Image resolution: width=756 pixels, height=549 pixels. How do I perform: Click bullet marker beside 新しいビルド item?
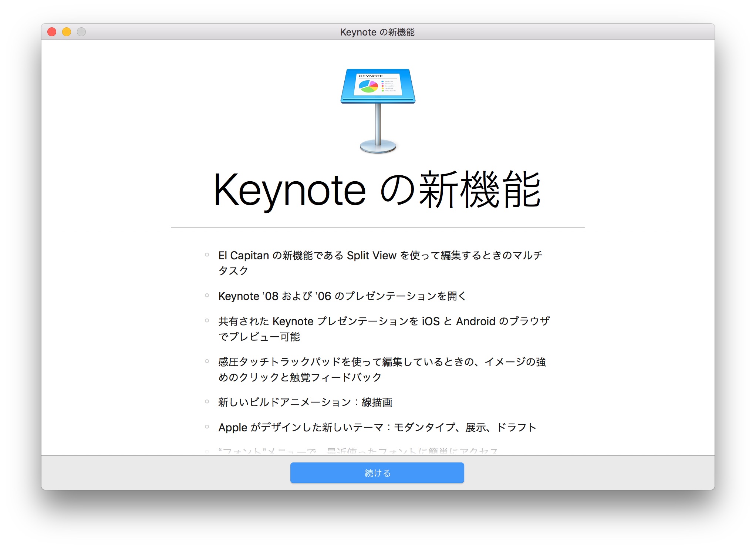coord(207,401)
